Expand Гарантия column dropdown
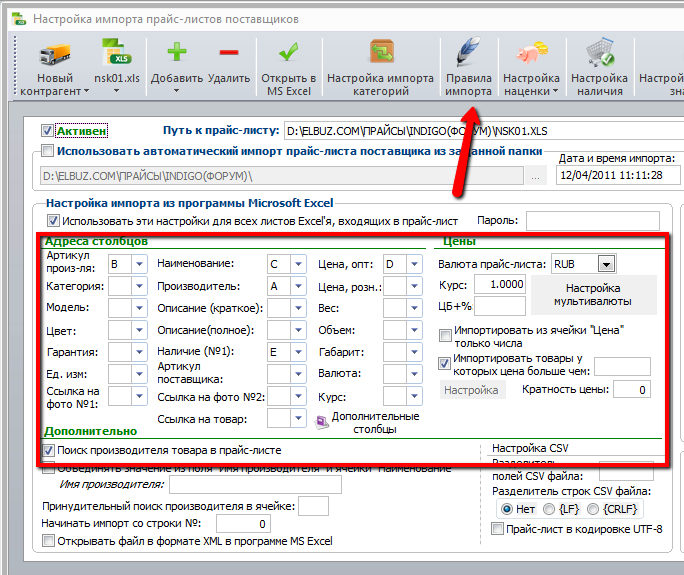The image size is (684, 575). tap(139, 352)
